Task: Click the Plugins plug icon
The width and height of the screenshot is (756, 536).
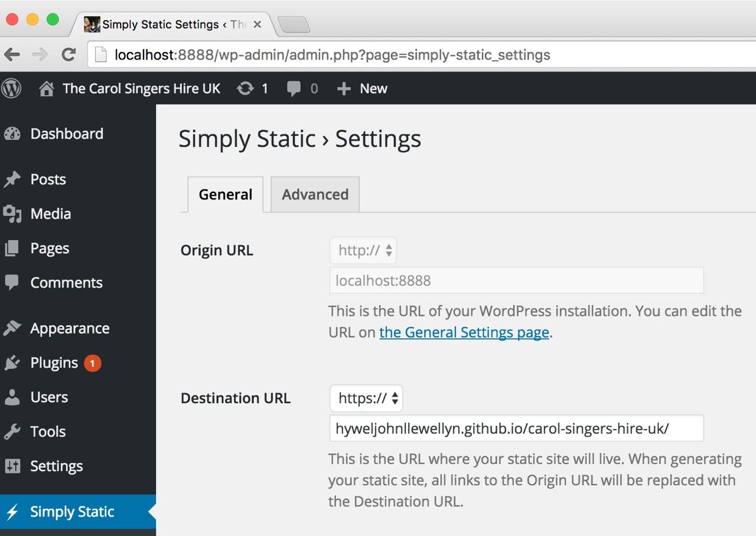Action: pyautogui.click(x=12, y=362)
